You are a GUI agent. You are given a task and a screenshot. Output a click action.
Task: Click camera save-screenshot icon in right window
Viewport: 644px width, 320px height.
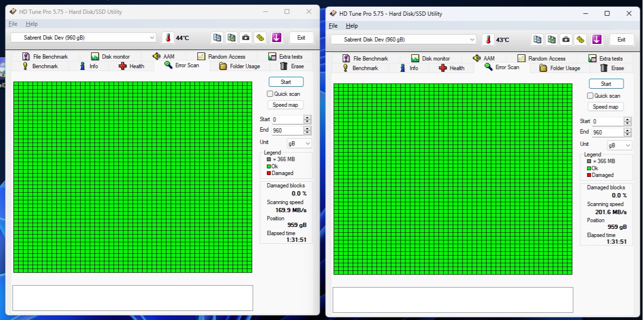(x=566, y=40)
